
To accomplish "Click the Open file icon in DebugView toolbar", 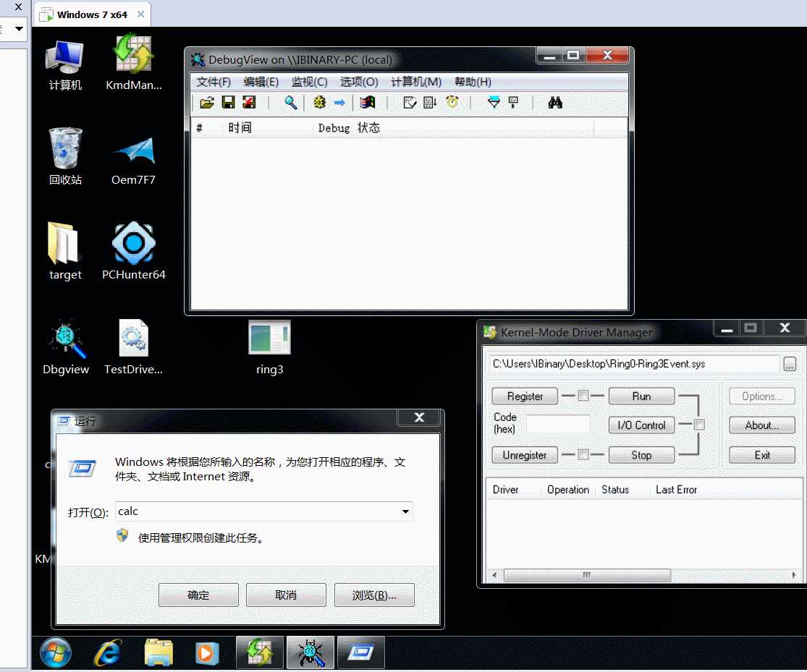I will tap(207, 103).
